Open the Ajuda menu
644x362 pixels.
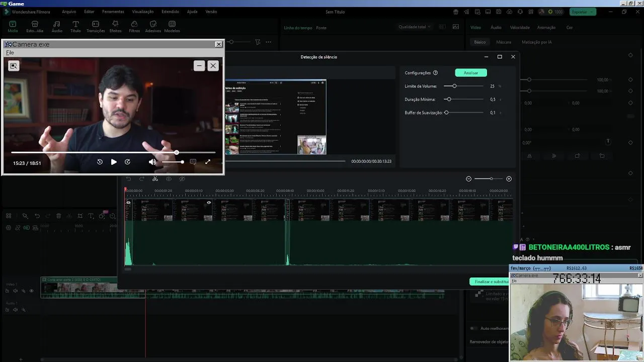pos(192,12)
